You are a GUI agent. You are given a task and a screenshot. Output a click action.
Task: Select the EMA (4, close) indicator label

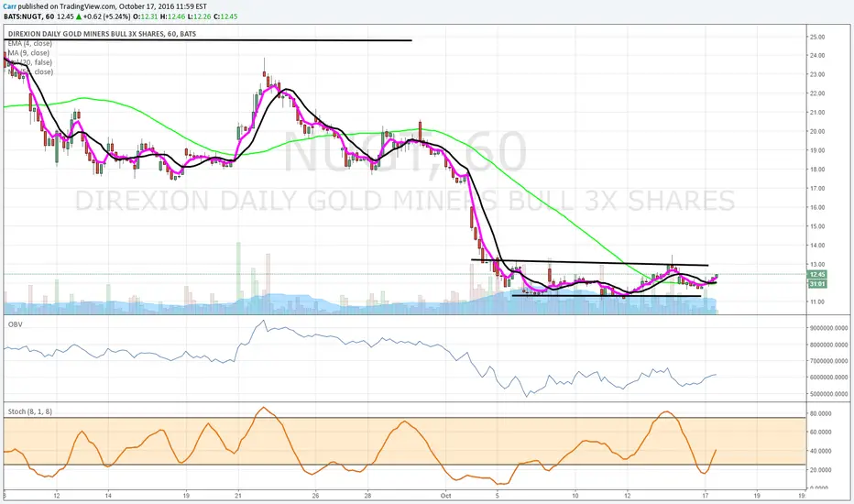[x=29, y=44]
